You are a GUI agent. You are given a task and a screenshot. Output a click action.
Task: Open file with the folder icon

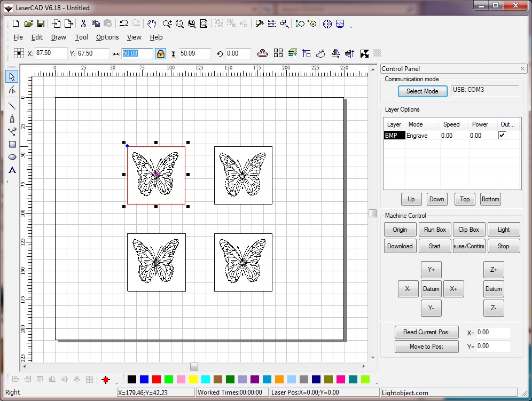tap(28, 23)
